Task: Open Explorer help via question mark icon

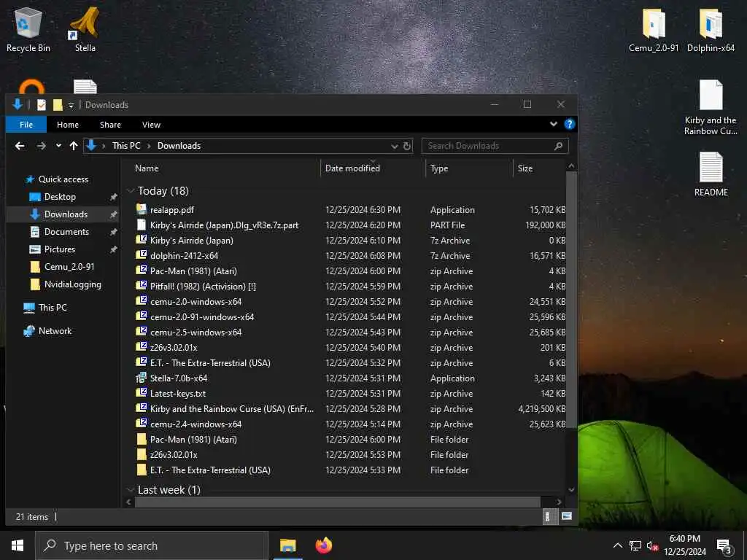Action: click(x=569, y=124)
